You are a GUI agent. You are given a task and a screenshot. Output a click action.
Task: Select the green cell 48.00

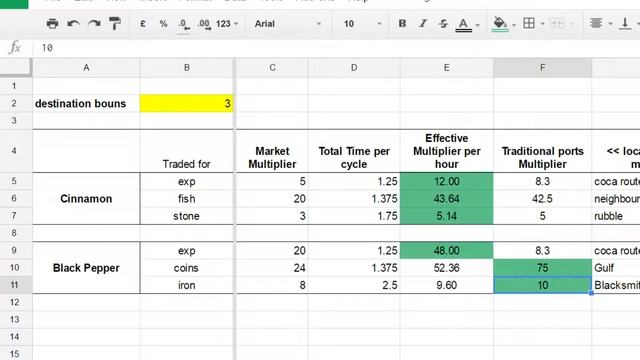[447, 250]
